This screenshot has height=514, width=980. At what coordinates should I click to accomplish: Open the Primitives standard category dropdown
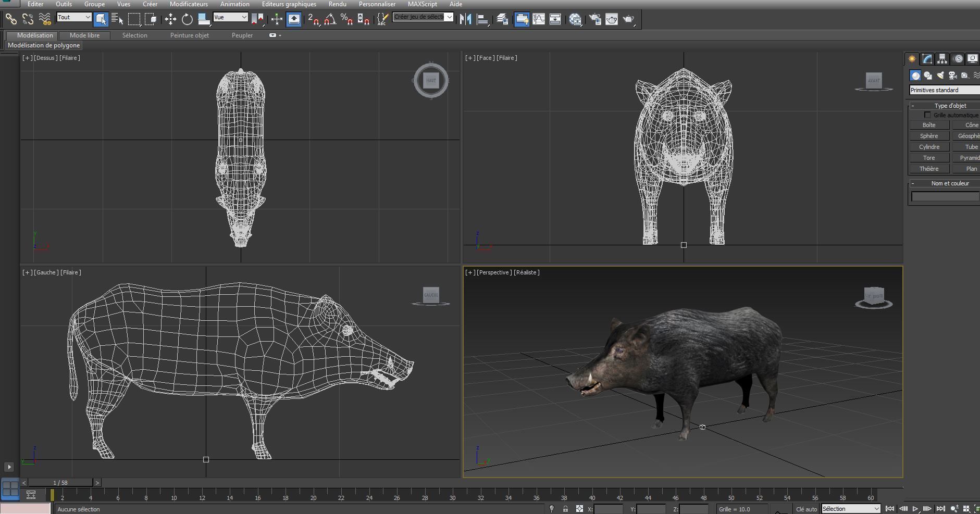coord(944,90)
